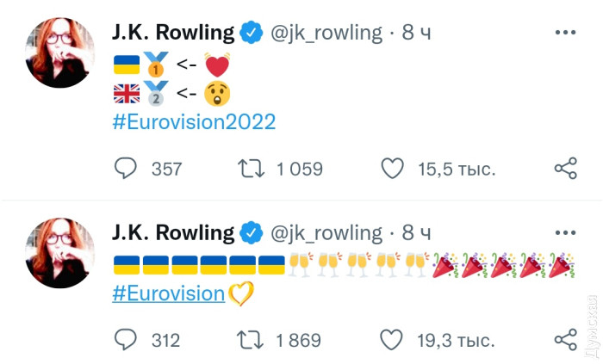This screenshot has width=603, height=364.
Task: Open more options on first tweet
Action: tap(565, 33)
